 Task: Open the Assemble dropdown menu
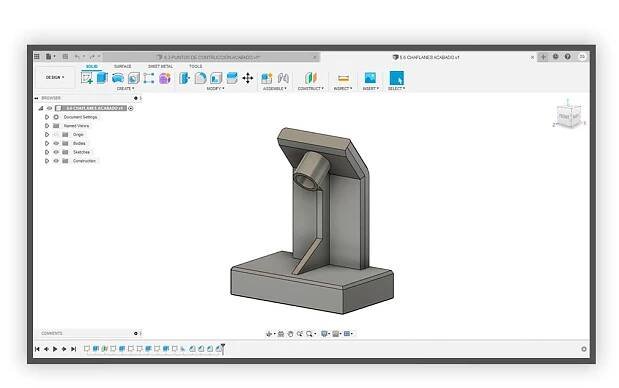(275, 88)
